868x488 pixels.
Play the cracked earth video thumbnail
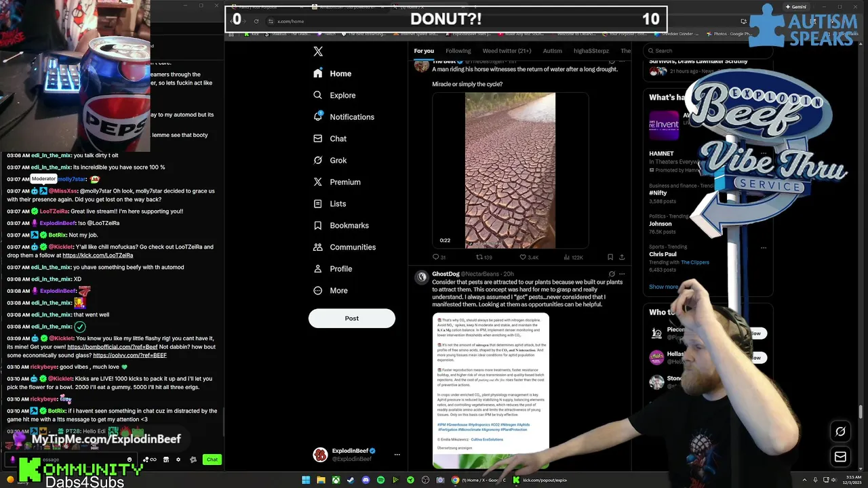tap(510, 170)
